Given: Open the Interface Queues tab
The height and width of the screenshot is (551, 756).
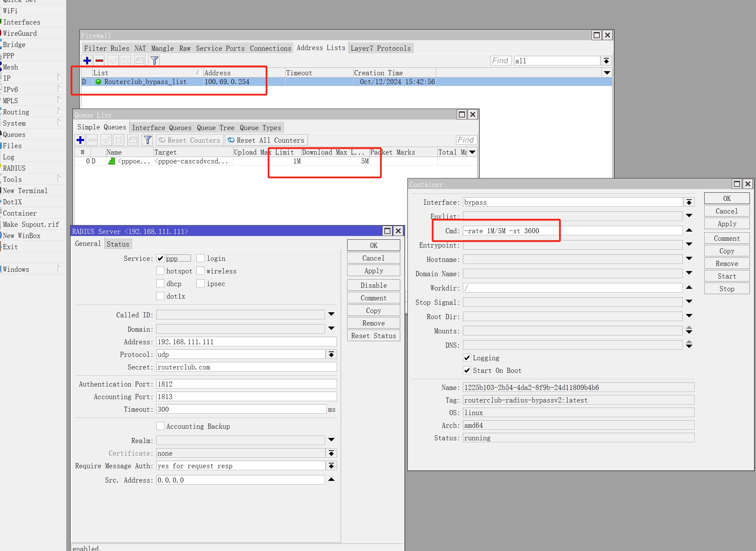Looking at the screenshot, I should pos(162,128).
